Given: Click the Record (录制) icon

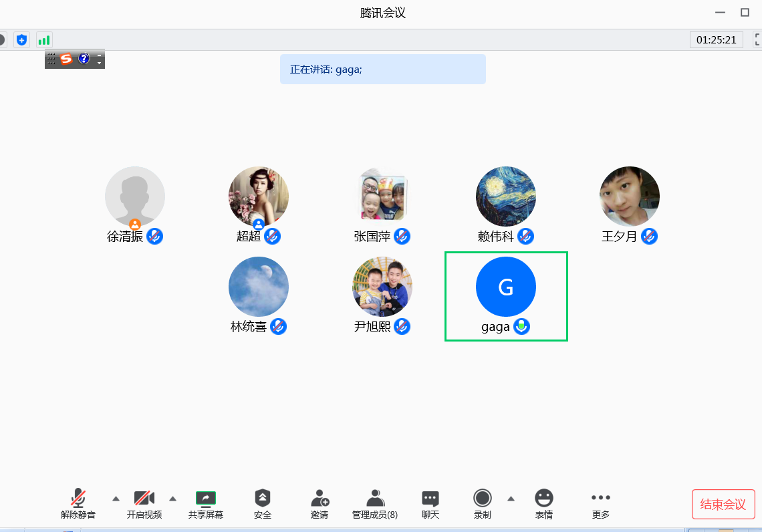Looking at the screenshot, I should 482,498.
